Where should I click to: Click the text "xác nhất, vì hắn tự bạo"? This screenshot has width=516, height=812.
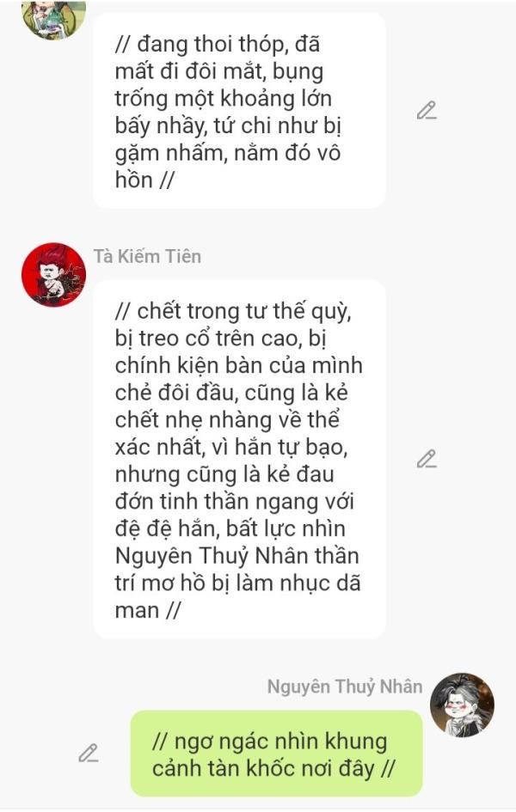click(231, 447)
